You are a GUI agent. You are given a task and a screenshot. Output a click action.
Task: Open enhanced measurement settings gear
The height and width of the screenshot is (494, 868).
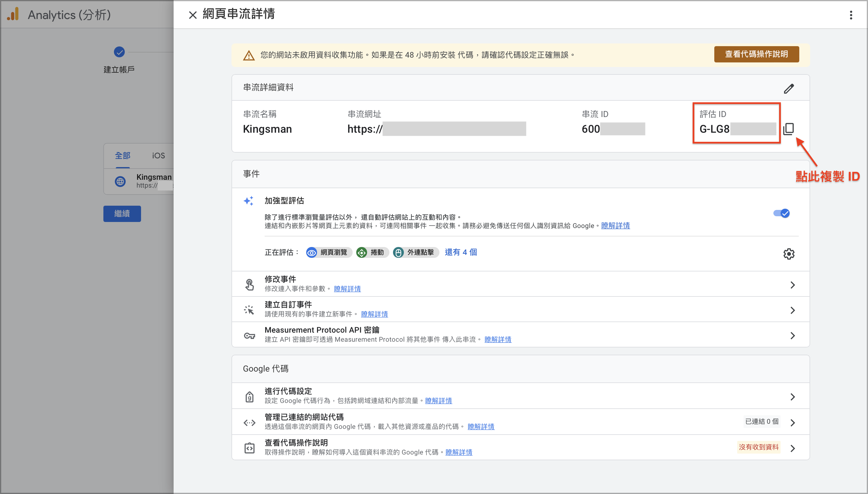[789, 253]
